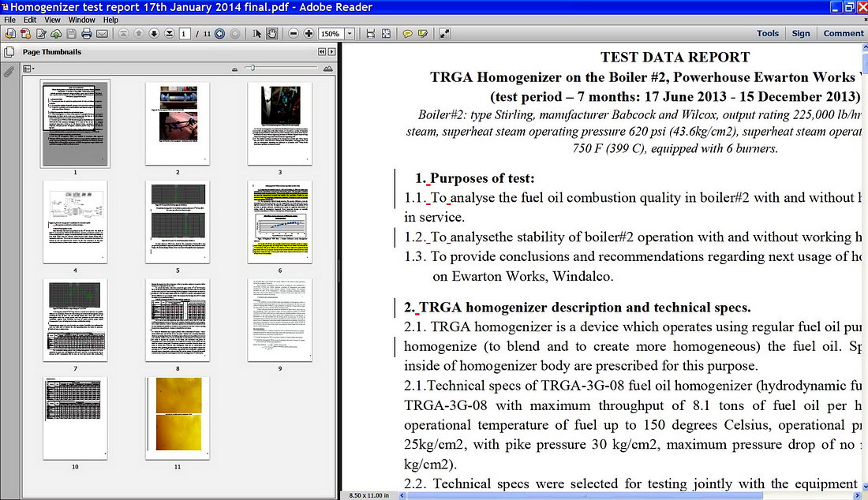Collapse navigation pane double-arrow button

pos(322,52)
